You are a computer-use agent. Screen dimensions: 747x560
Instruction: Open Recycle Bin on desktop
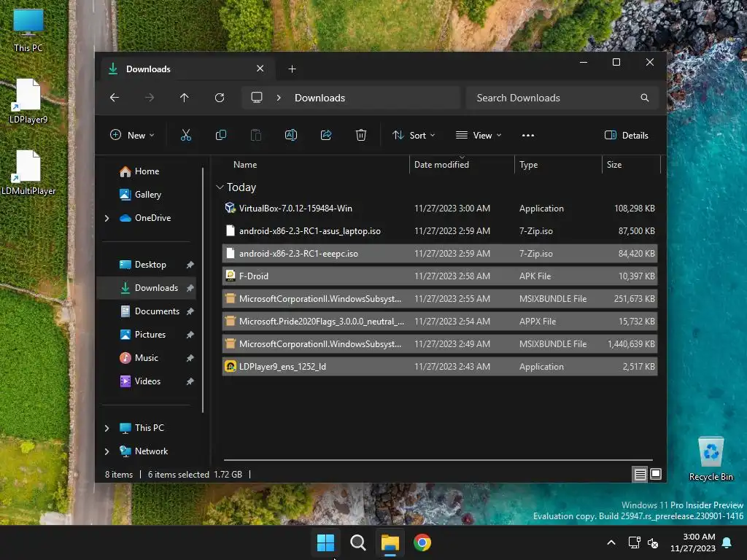click(711, 459)
